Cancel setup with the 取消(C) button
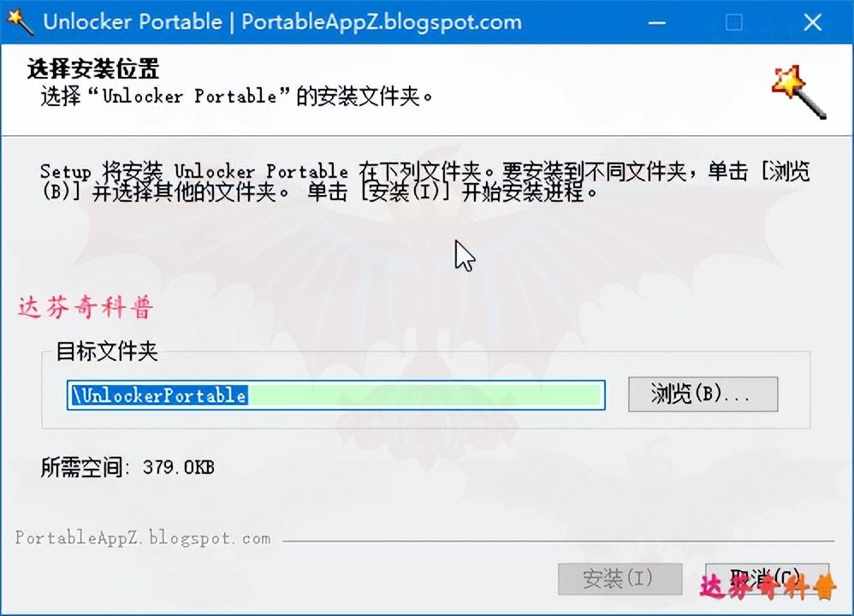Screen dimensions: 854x616 click(767, 579)
